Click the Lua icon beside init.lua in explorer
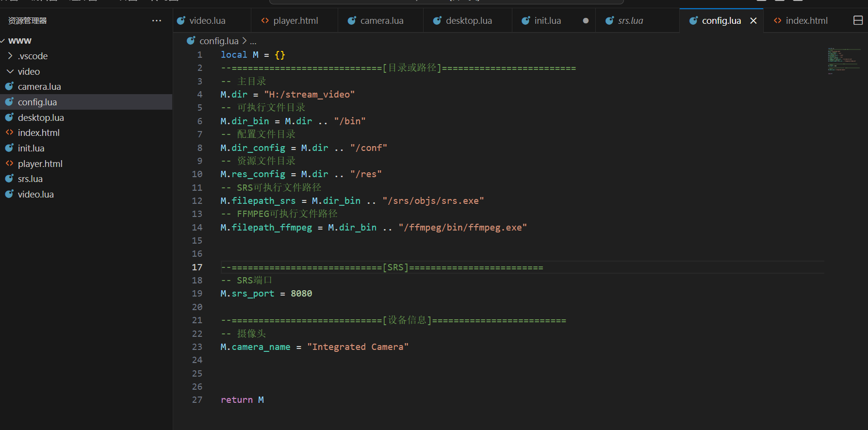Screen dimensions: 868x430 [9, 148]
